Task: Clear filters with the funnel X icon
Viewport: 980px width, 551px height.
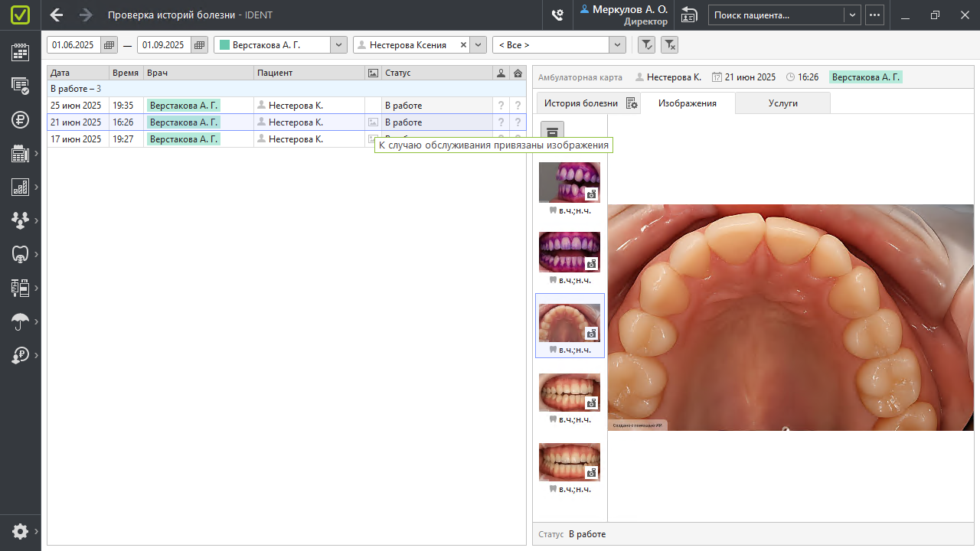Action: pyautogui.click(x=669, y=45)
